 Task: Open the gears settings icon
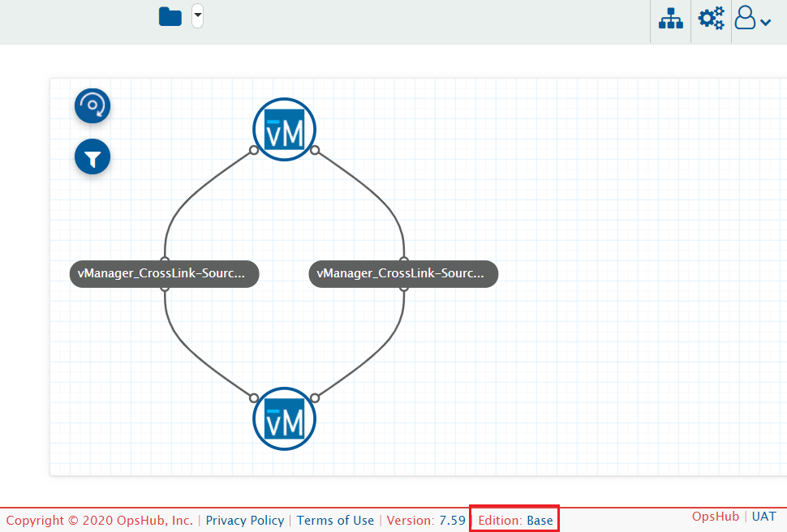click(711, 19)
